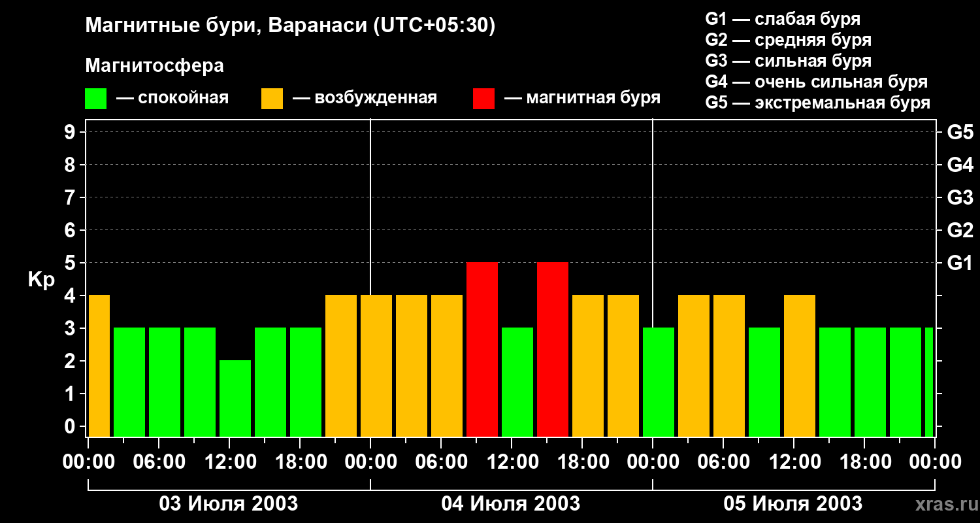This screenshot has width=980, height=523.
Task: Click the 'G3 — сильная буря' legend line
Action: pos(789,61)
